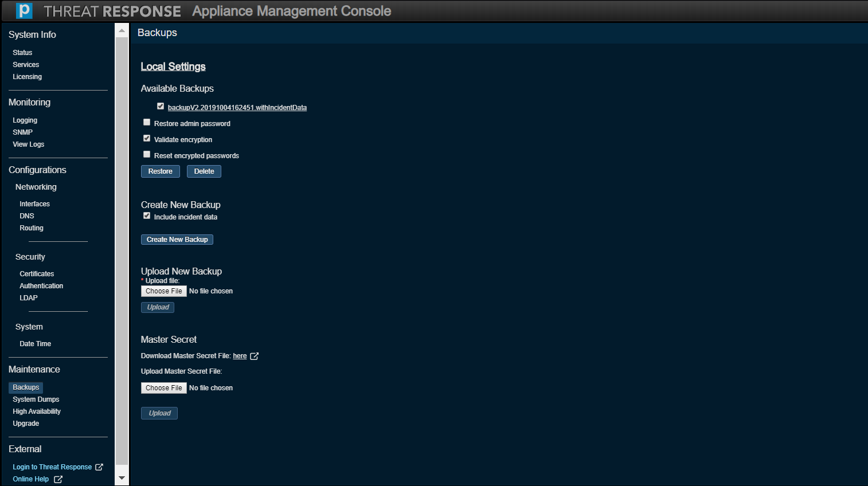Click icon beside Login to Threat Response
868x486 pixels.
pos(99,467)
